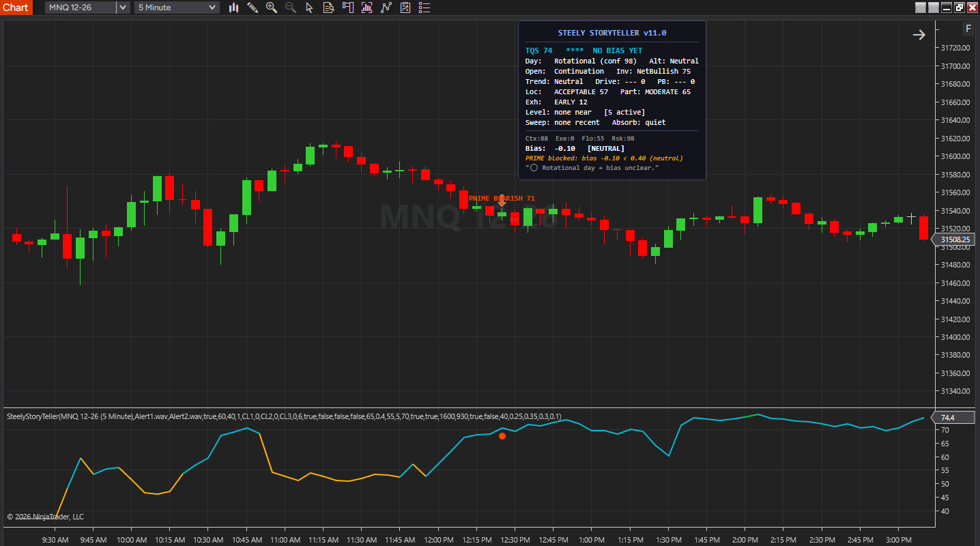Click into the MNQ 12-26 instrument field

click(81, 8)
